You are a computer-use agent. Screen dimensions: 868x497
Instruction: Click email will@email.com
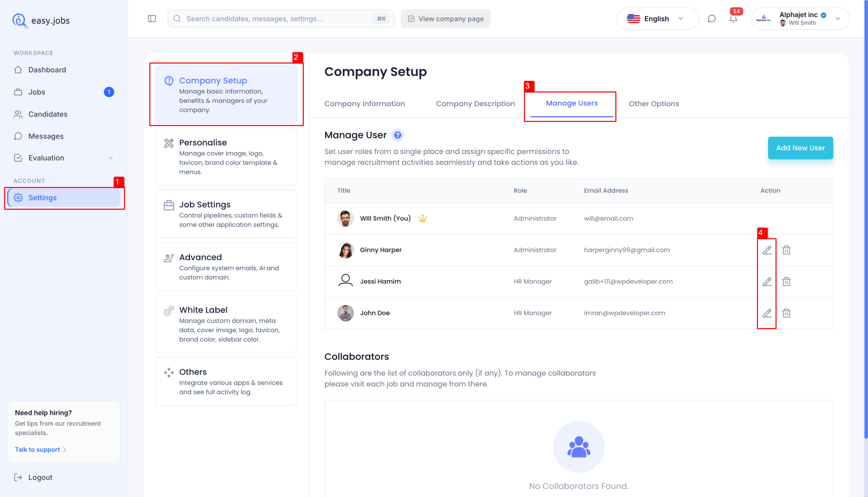(x=608, y=218)
